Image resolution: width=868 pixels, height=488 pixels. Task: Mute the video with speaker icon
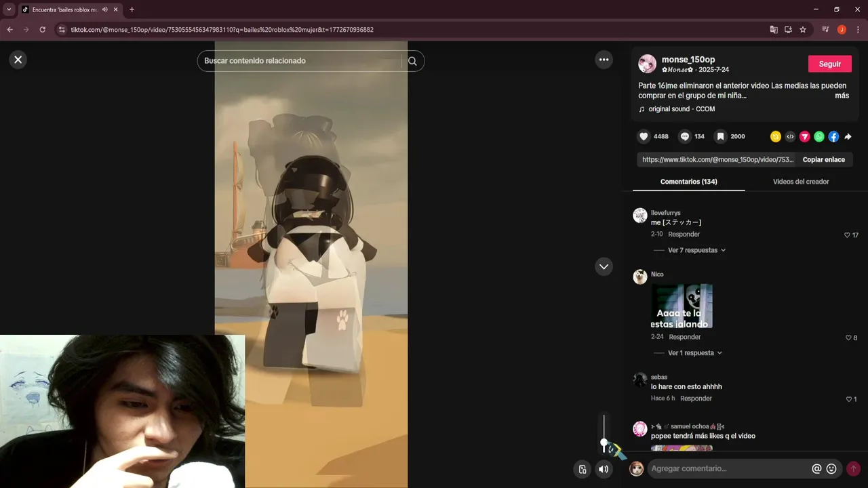(604, 469)
